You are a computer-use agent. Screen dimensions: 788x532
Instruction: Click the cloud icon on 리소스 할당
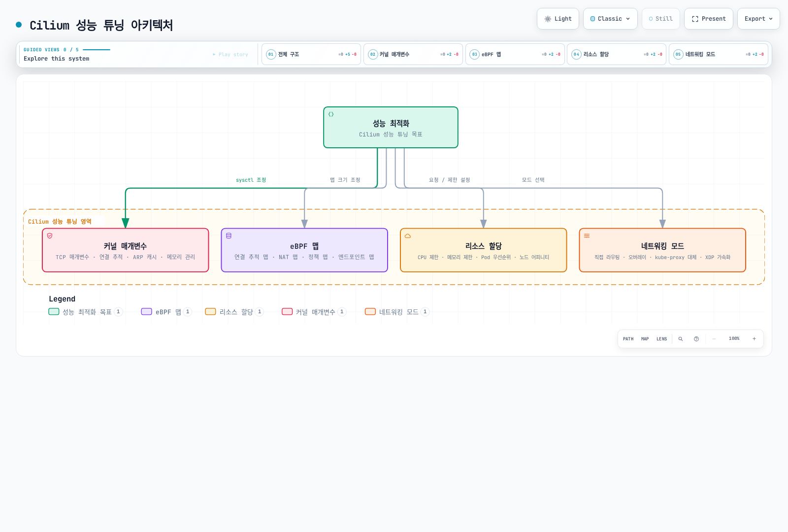click(x=408, y=236)
